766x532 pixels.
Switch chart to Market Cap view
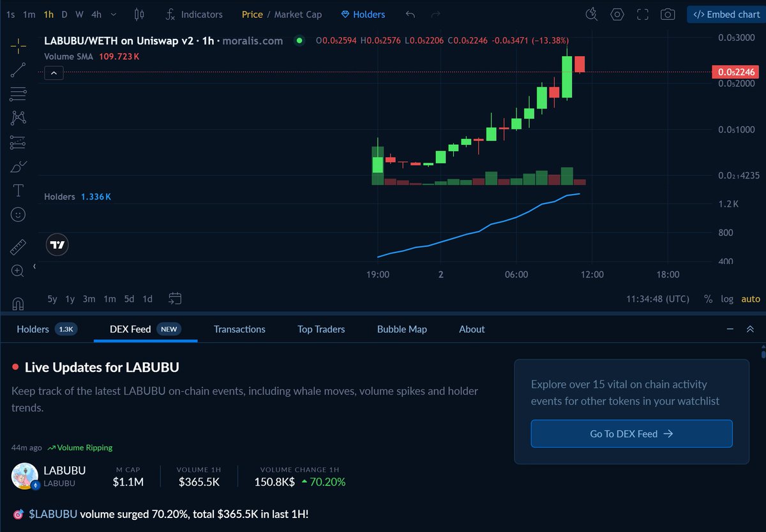(x=298, y=14)
